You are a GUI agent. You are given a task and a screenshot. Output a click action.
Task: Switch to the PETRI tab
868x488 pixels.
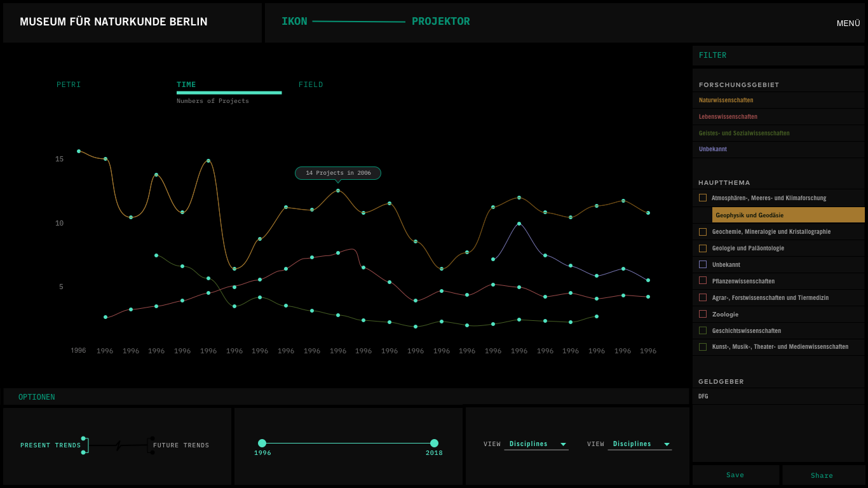point(69,85)
